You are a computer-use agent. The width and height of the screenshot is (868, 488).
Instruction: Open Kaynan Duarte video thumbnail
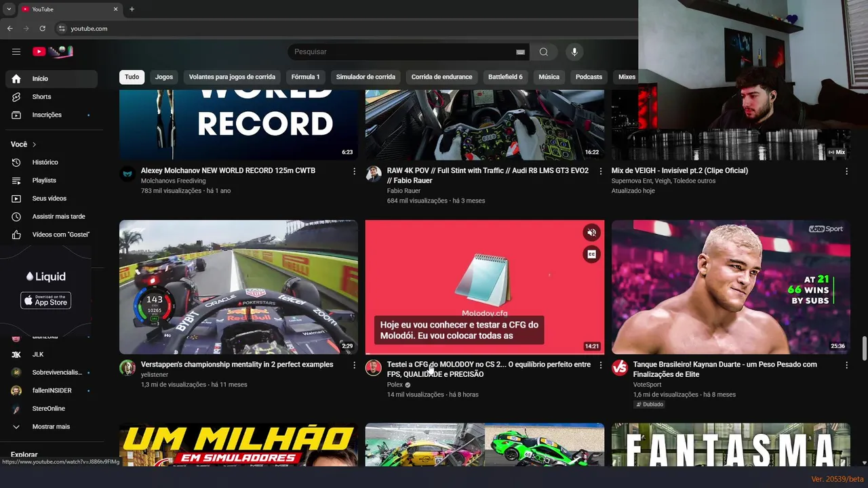click(730, 287)
